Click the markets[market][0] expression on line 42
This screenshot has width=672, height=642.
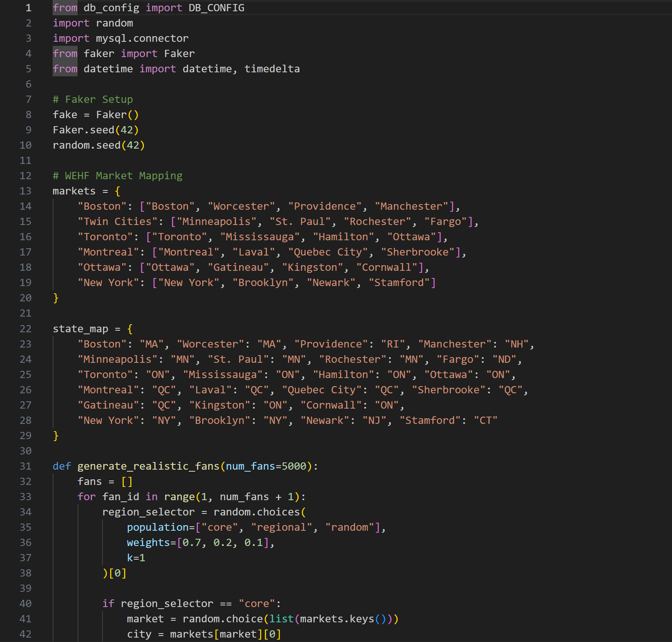(x=225, y=634)
